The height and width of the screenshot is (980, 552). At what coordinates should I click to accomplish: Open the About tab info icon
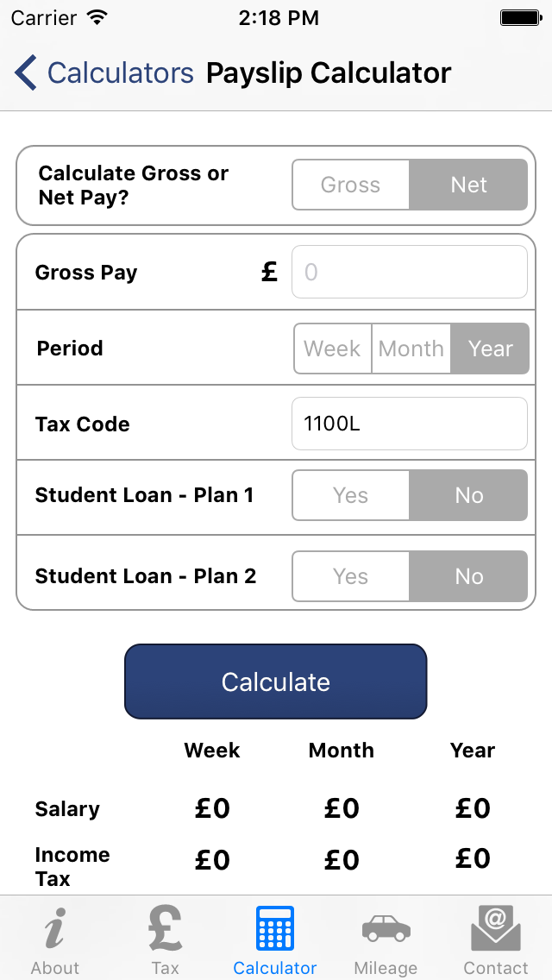(x=55, y=929)
